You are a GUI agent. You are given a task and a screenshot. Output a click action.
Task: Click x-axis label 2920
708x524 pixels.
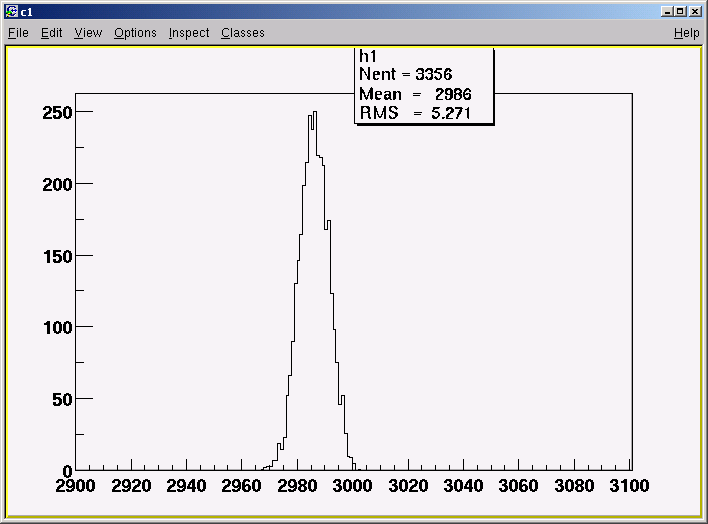click(x=131, y=486)
